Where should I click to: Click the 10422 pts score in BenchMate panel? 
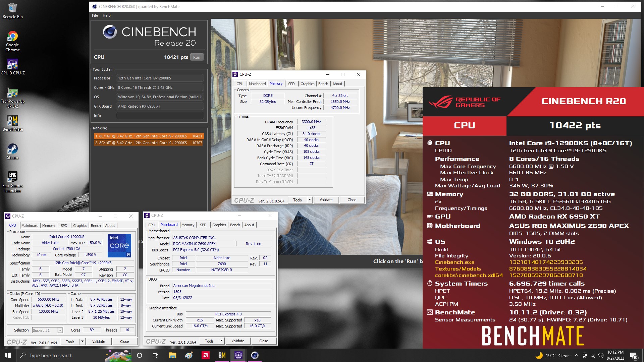(575, 125)
